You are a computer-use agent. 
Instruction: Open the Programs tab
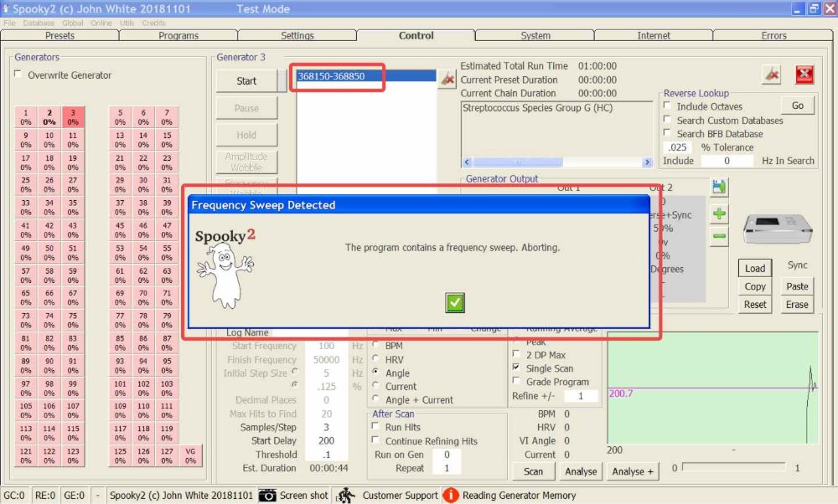pos(178,35)
